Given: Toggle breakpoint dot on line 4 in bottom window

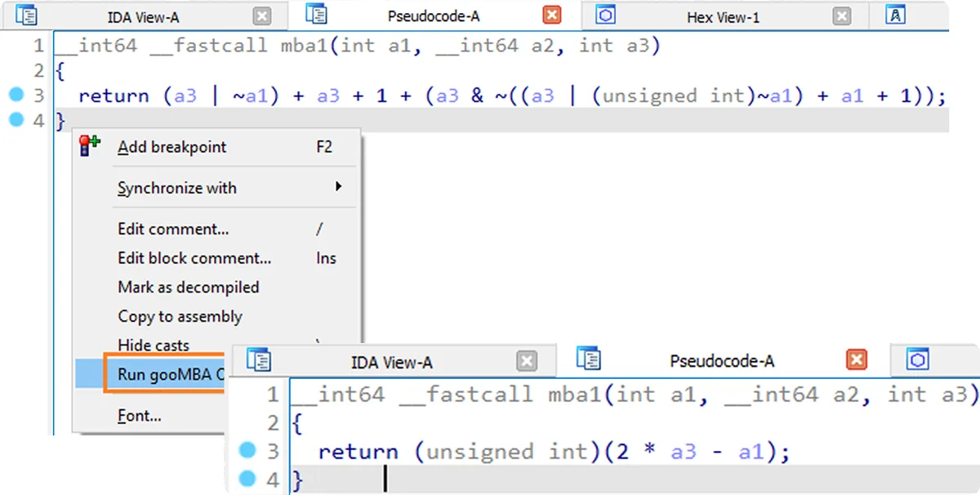Looking at the screenshot, I should (249, 478).
